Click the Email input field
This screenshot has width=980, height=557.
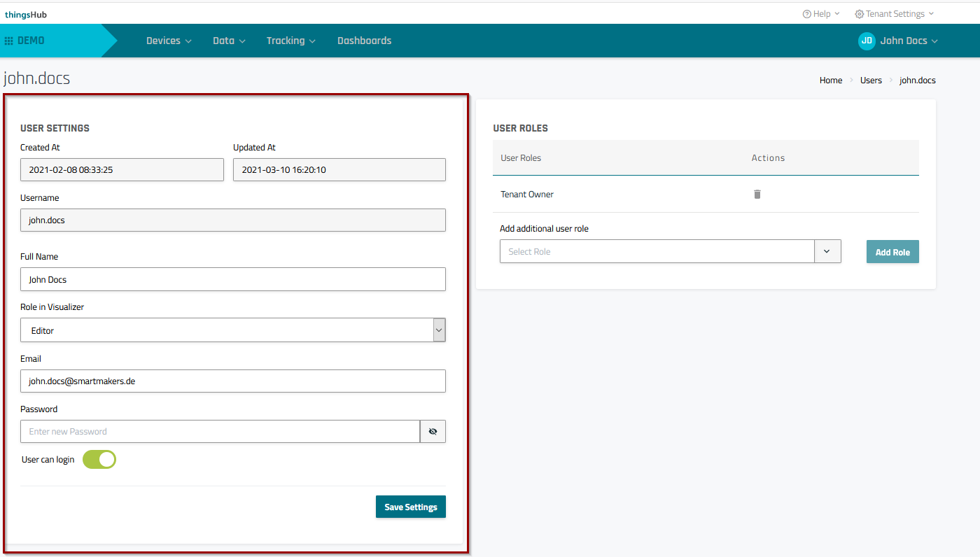pos(232,381)
